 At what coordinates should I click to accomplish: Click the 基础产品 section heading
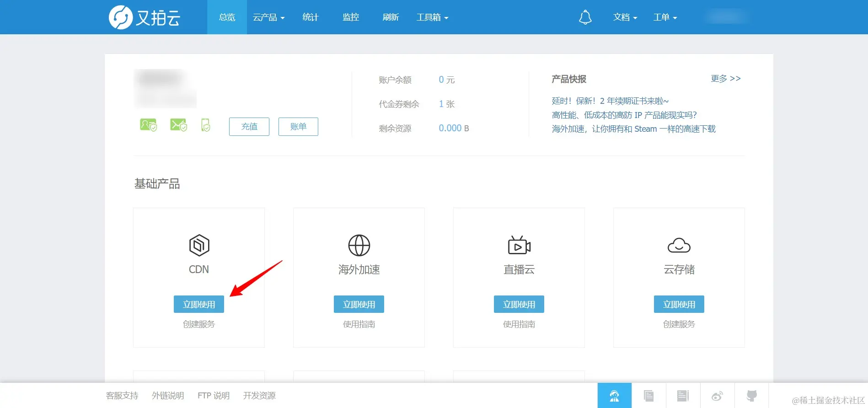(157, 184)
